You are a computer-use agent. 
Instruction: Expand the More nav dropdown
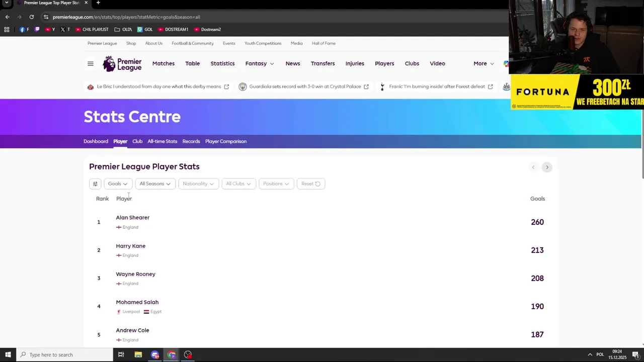[x=484, y=64]
